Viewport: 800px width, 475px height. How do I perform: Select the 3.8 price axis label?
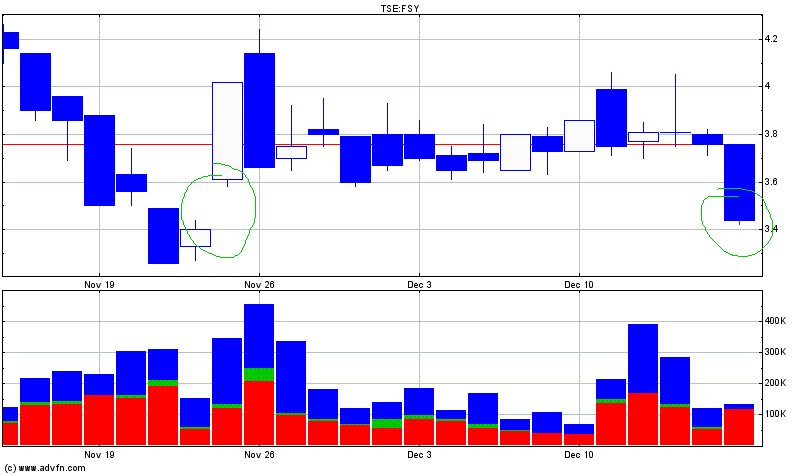pos(771,134)
